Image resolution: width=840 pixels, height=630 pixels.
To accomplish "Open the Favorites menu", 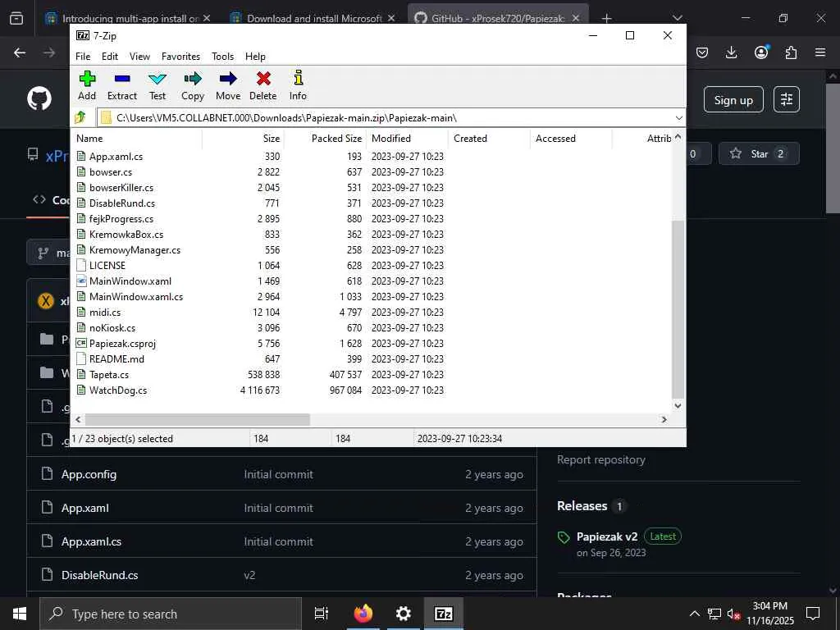I will coord(180,57).
